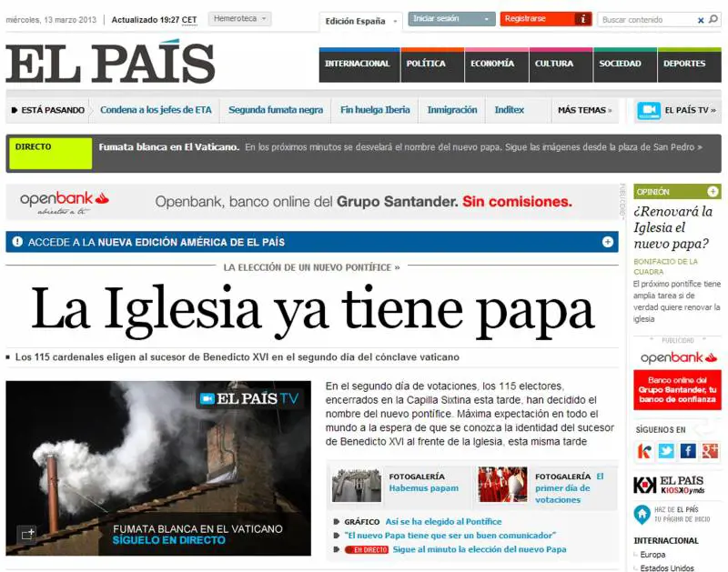Open El primer día de votaciones gallery link
Screen dimensions: 728x572
570,488
